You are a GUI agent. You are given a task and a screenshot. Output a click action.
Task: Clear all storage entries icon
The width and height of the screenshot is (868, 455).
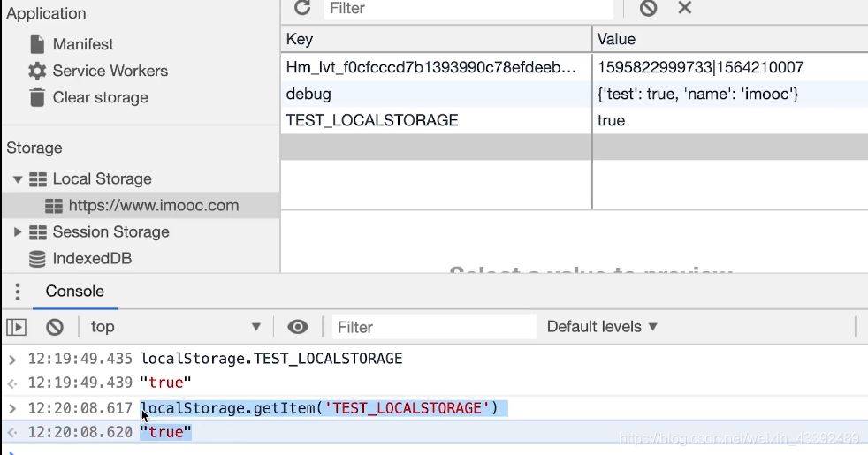(x=648, y=8)
